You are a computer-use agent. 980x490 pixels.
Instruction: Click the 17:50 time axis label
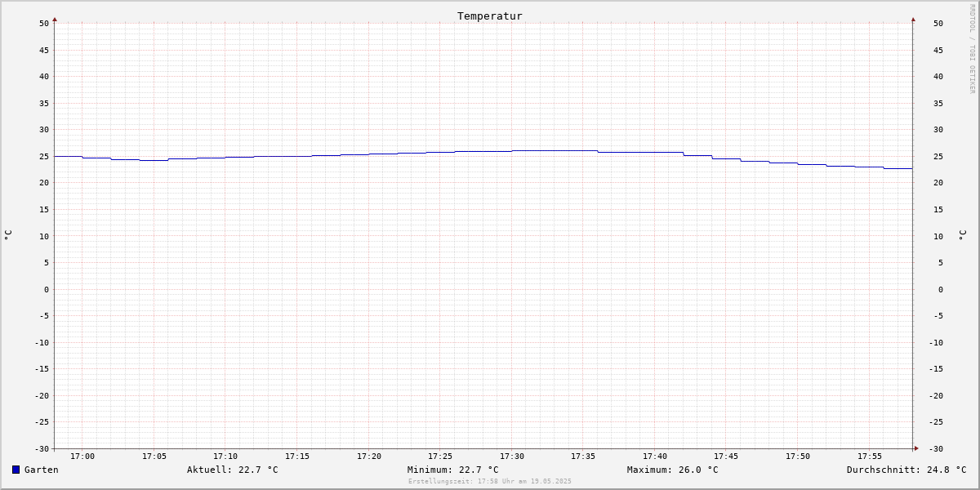point(798,456)
